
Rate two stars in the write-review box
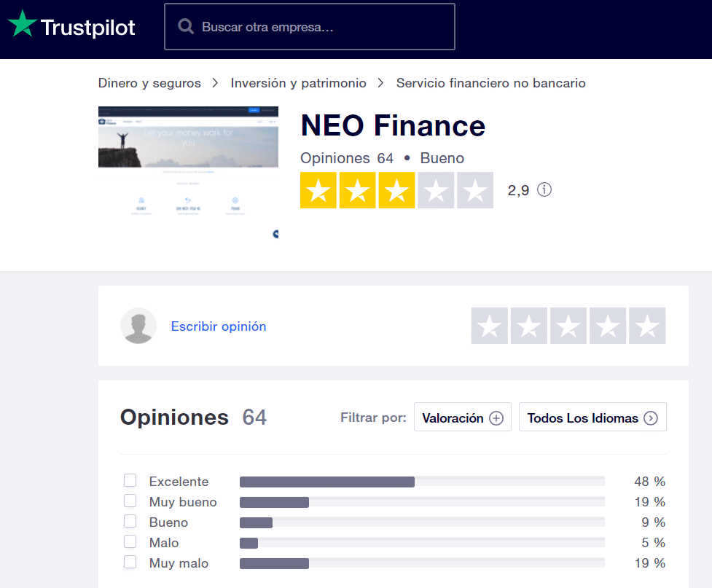(x=529, y=326)
